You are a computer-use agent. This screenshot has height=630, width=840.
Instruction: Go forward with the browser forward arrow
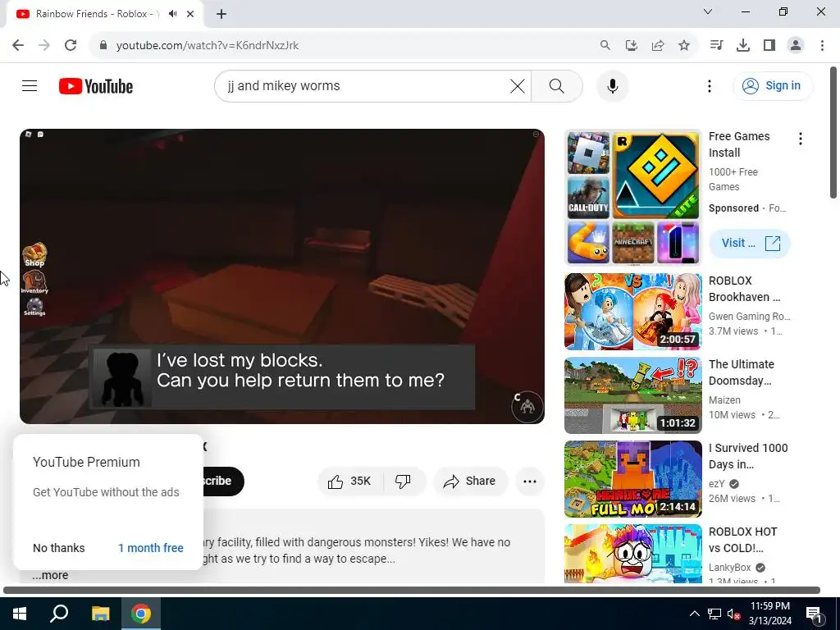(x=44, y=45)
